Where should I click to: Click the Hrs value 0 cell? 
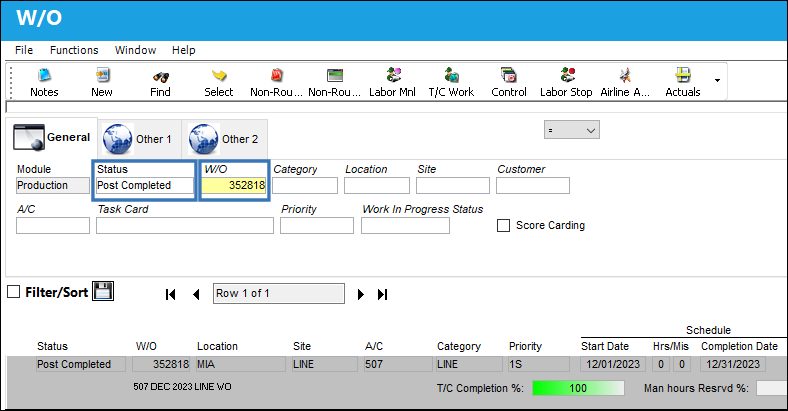point(661,364)
